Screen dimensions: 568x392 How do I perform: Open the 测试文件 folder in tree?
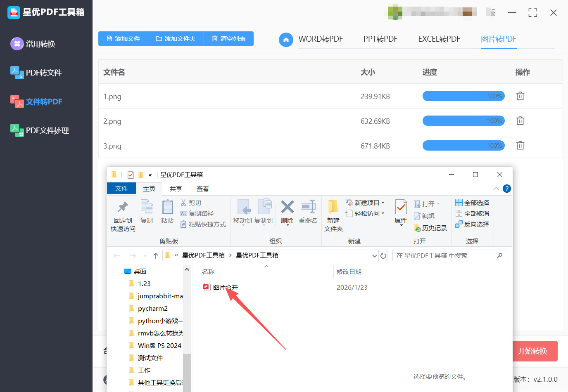point(146,358)
